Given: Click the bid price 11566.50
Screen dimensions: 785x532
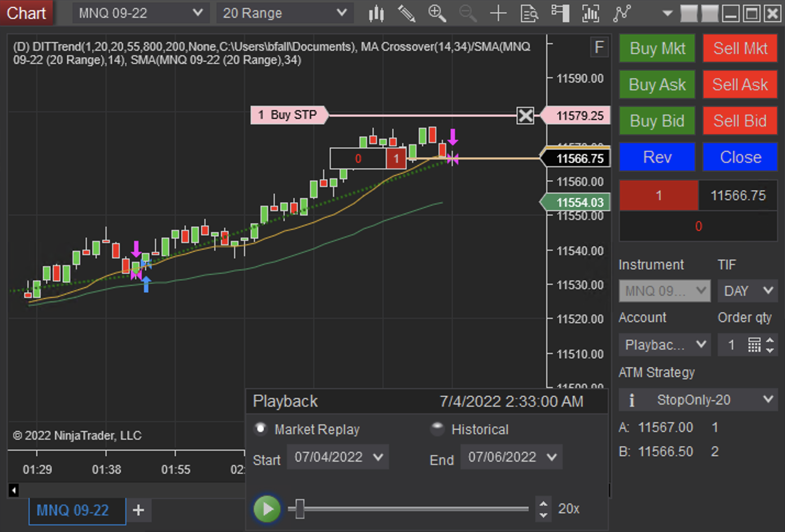Looking at the screenshot, I should pos(666,451).
